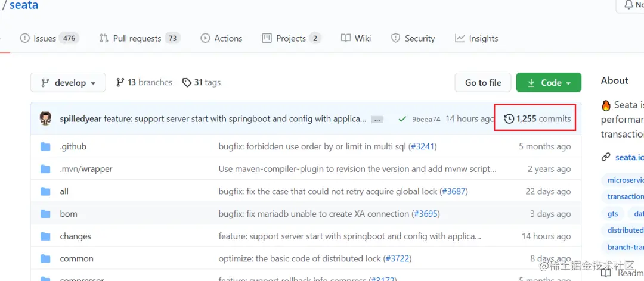Open pull request #3722 link
This screenshot has height=281, width=644.
point(397,259)
